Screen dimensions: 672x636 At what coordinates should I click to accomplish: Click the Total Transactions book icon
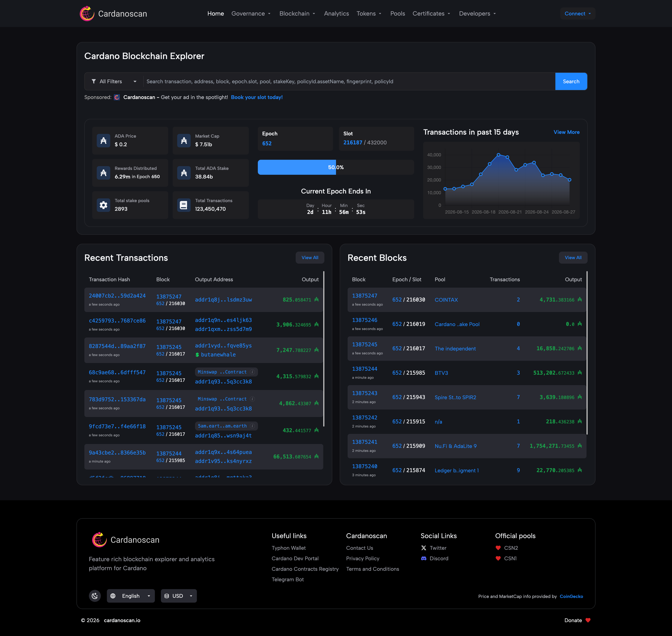(x=184, y=205)
